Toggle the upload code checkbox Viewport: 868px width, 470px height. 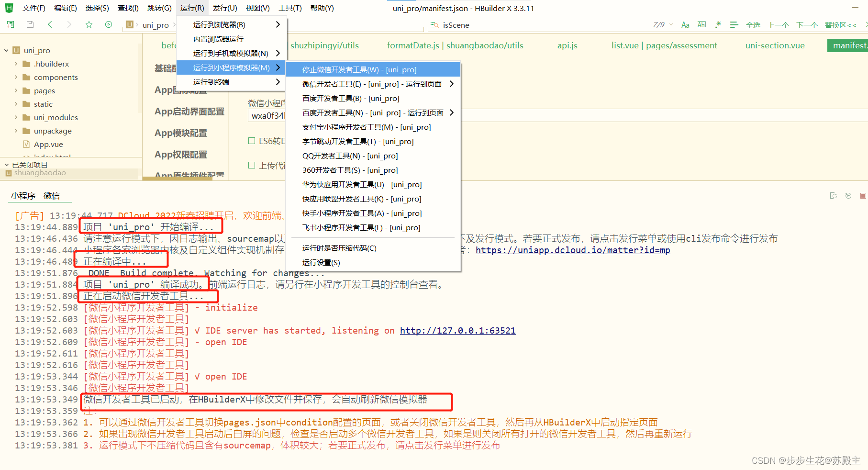(252, 165)
